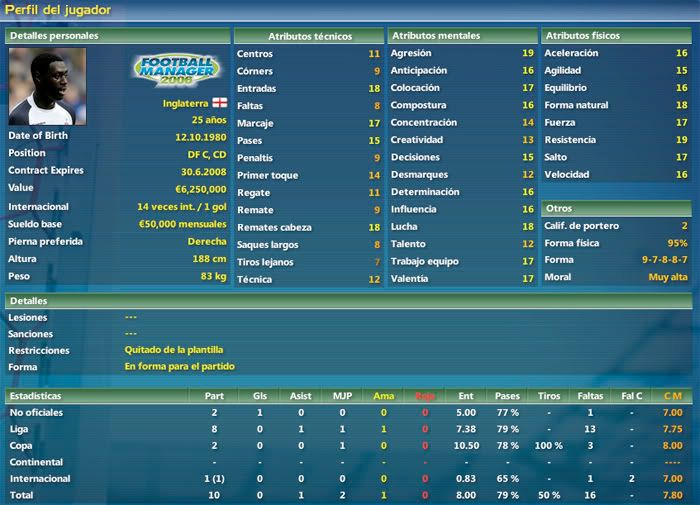Click the 'Valentía' attribute label

coord(409,279)
